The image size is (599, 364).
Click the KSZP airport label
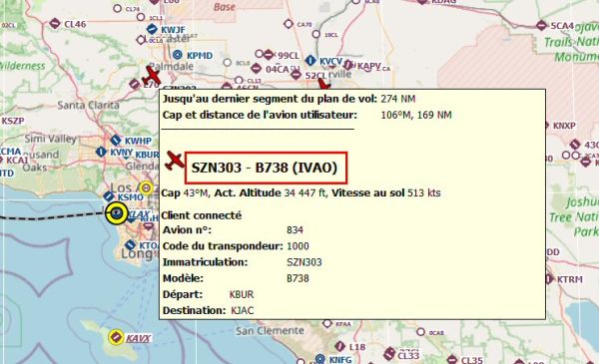(x=13, y=121)
